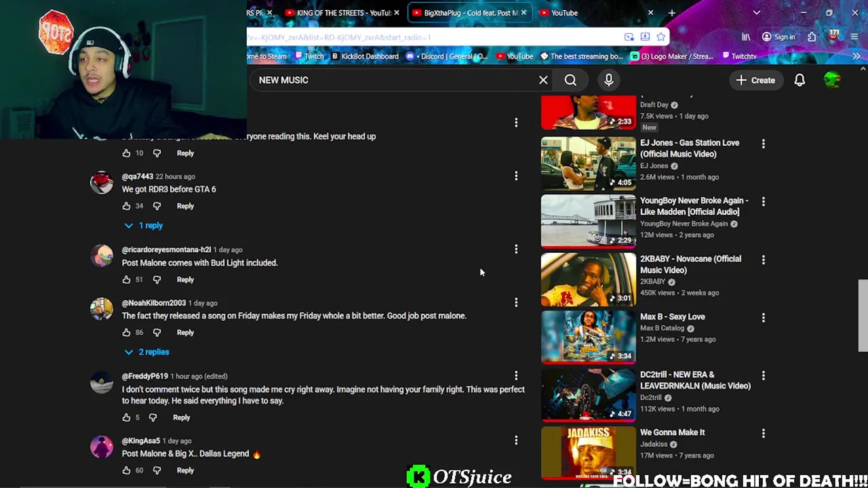Open the browser tab list dropdown arrow

click(757, 13)
